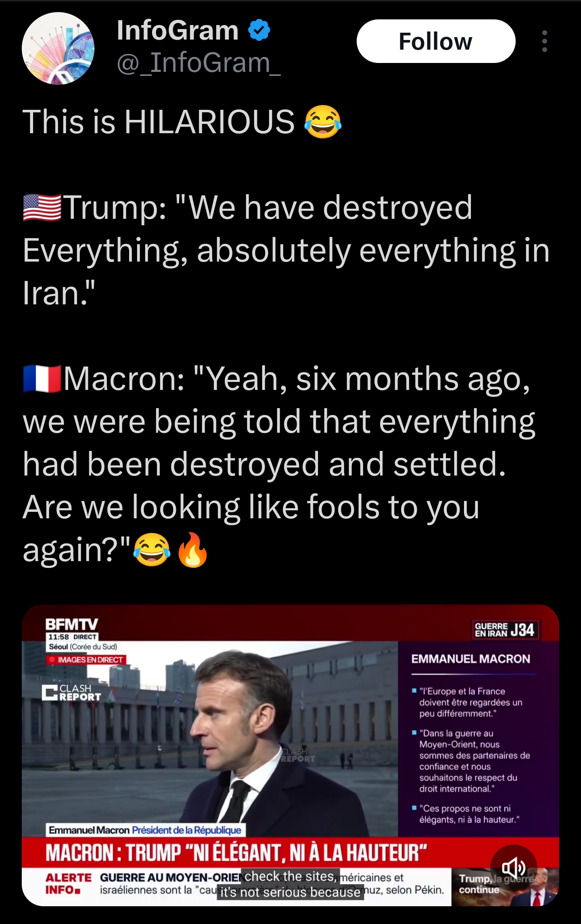Click the French flag emoji before Macron
581x924 pixels.
[x=42, y=379]
